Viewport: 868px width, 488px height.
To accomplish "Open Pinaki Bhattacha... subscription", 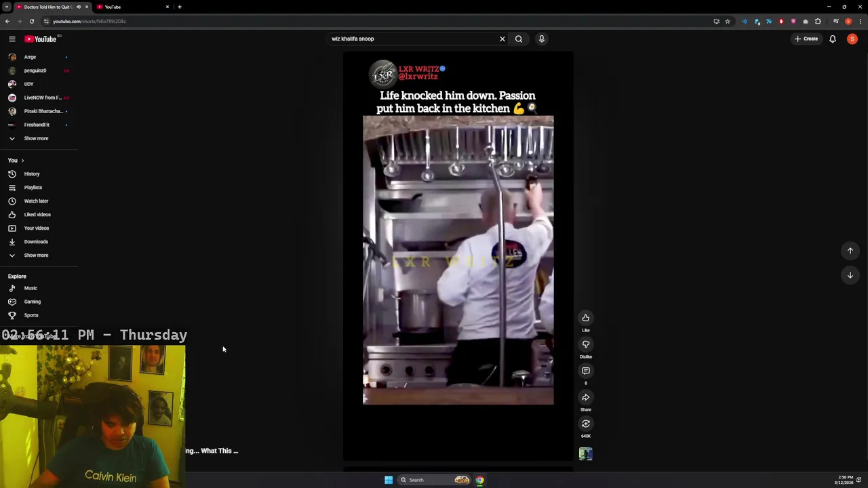I will (39, 111).
